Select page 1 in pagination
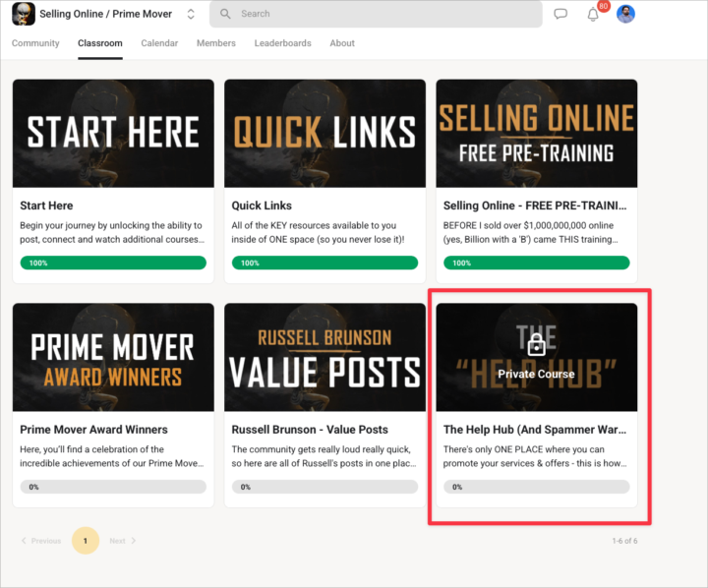 click(x=86, y=541)
